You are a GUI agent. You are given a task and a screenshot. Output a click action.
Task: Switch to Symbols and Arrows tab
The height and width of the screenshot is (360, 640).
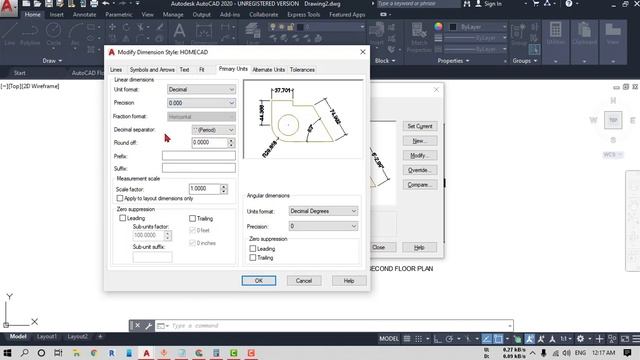152,70
